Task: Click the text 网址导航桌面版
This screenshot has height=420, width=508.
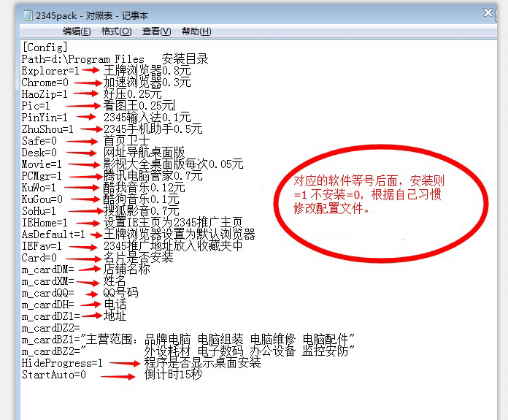Action: click(x=145, y=153)
